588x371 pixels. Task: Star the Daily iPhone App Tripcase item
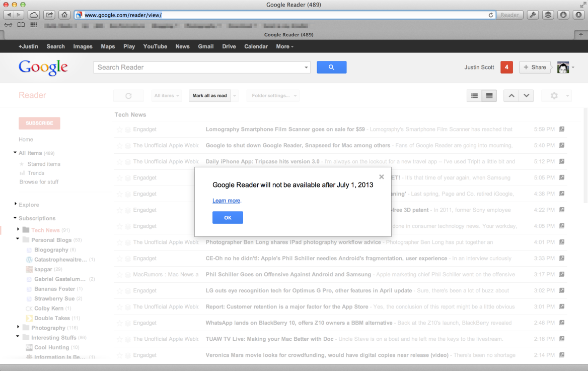pos(120,162)
